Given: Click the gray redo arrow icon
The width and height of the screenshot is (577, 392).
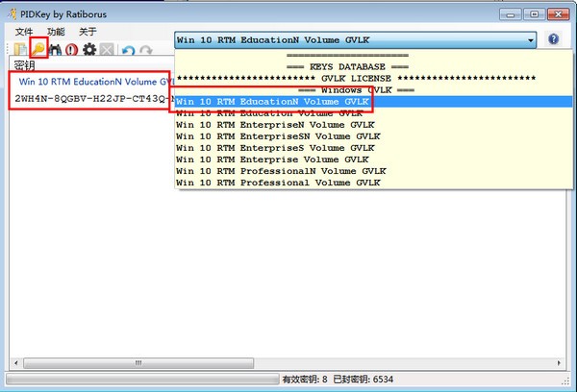Looking at the screenshot, I should [x=146, y=50].
